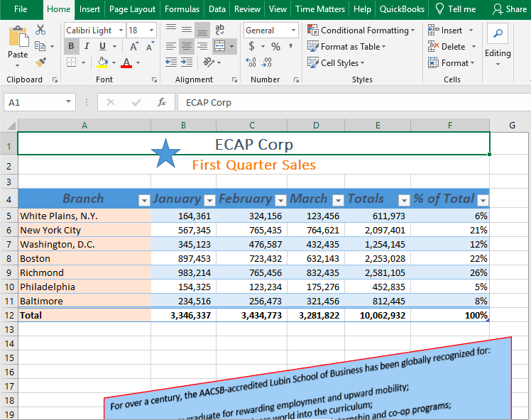This screenshot has width=531, height=420.
Task: Click the Paste clipboard icon
Action: (18, 37)
